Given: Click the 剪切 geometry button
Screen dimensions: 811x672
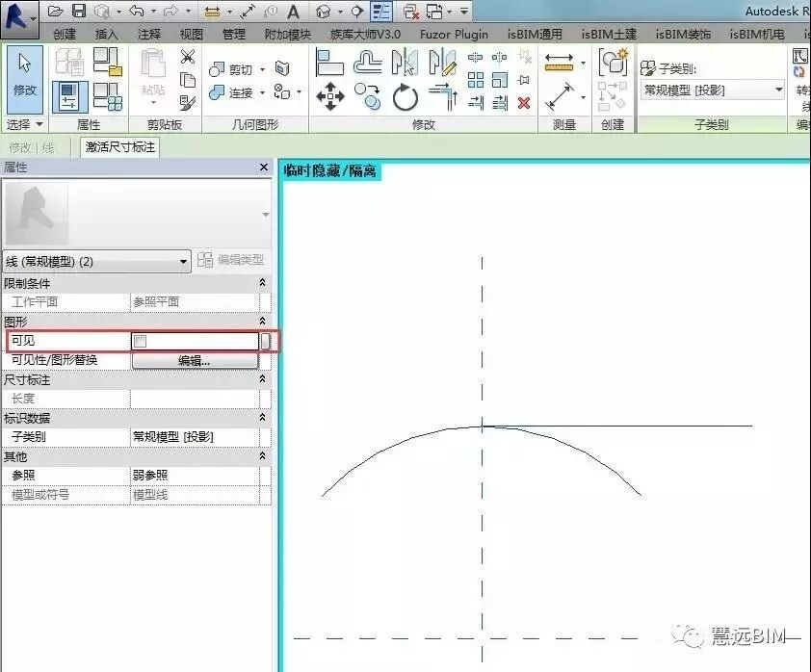Looking at the screenshot, I should (x=231, y=69).
